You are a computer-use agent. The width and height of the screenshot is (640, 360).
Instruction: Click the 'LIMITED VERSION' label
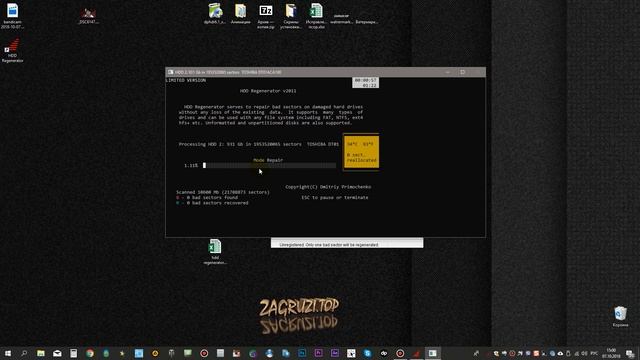[x=186, y=80]
